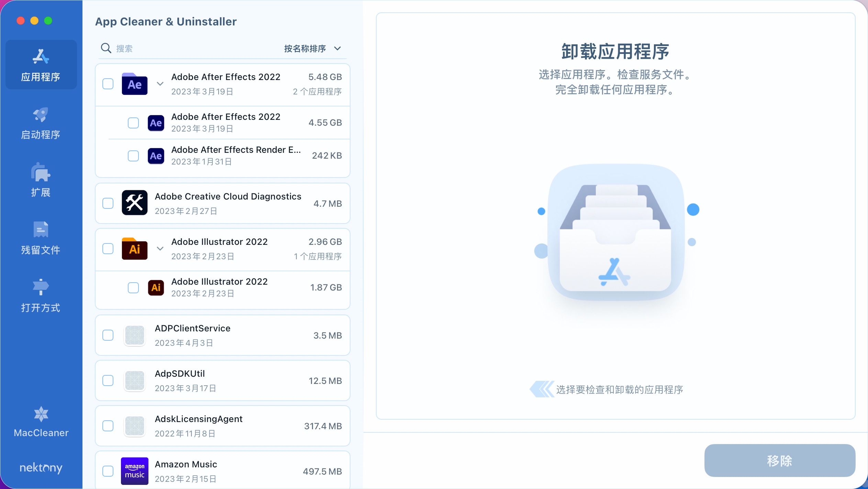This screenshot has width=868, height=489.
Task: Check the Adobe Illustrator 2022 group checkbox
Action: point(108,249)
